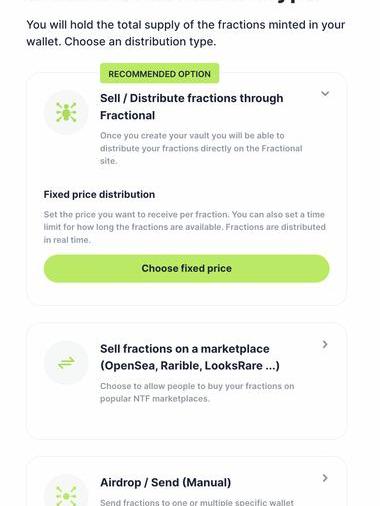Click the Airdrop / Send icon
The image size is (380, 506).
point(66,494)
